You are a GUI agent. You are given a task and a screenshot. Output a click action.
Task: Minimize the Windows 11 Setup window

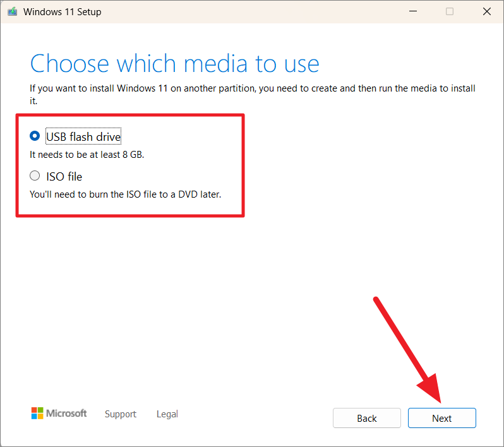(x=413, y=11)
